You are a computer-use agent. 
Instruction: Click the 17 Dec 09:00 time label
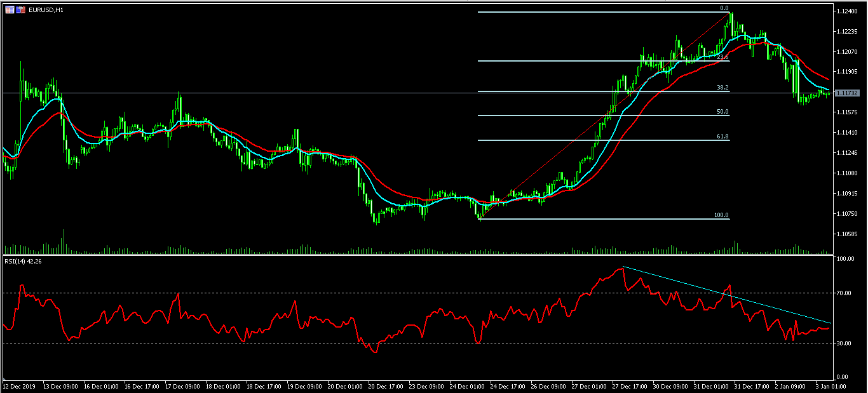[181, 385]
